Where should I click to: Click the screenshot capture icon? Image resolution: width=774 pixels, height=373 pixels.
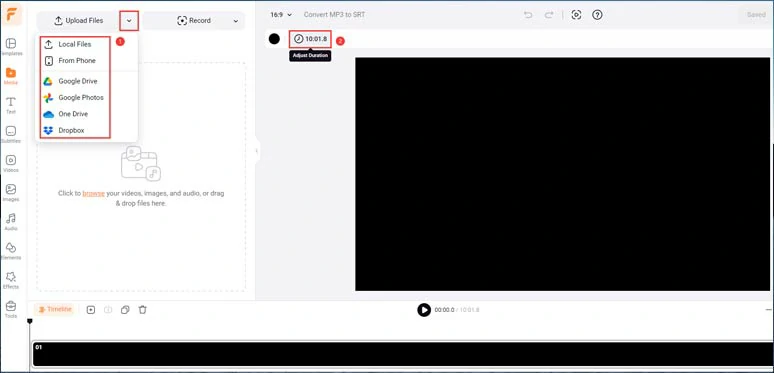[x=576, y=15]
